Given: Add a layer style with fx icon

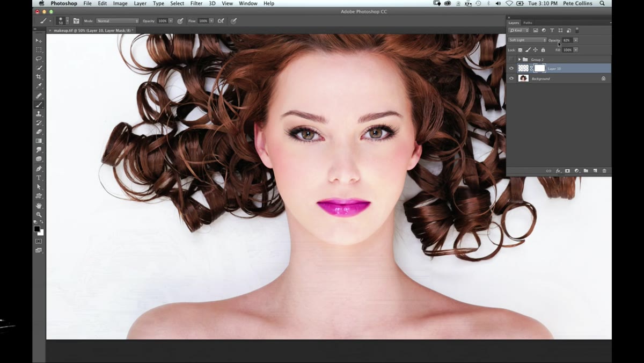Looking at the screenshot, I should click(x=558, y=171).
